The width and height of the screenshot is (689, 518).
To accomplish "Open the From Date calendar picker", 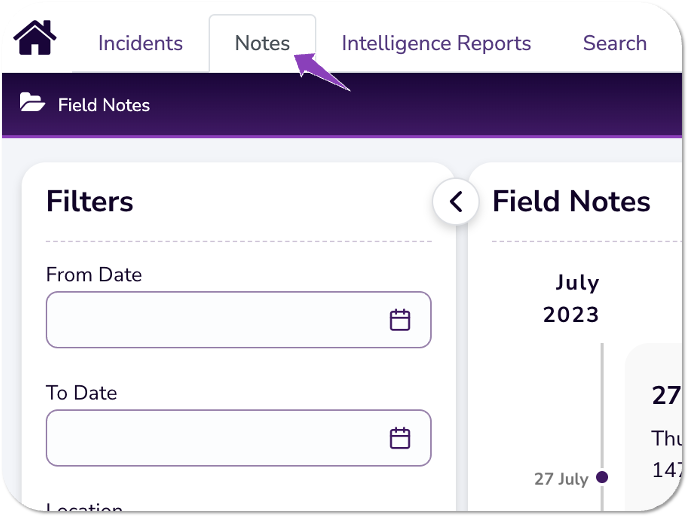I will point(400,320).
